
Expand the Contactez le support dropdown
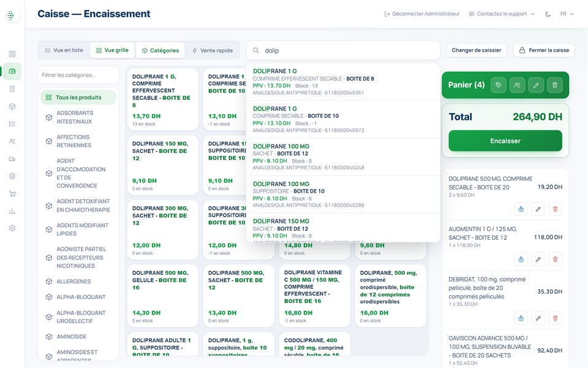pyautogui.click(x=502, y=14)
